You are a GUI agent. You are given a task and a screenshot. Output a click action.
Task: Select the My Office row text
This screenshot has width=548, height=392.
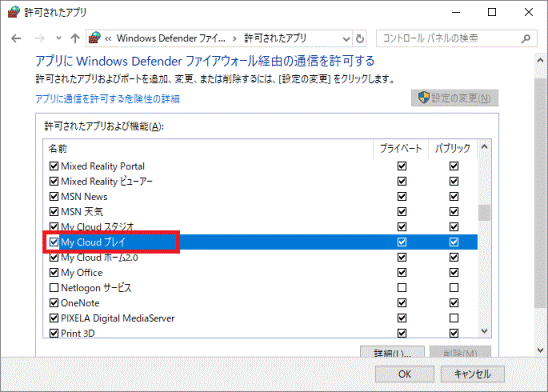[x=82, y=273]
